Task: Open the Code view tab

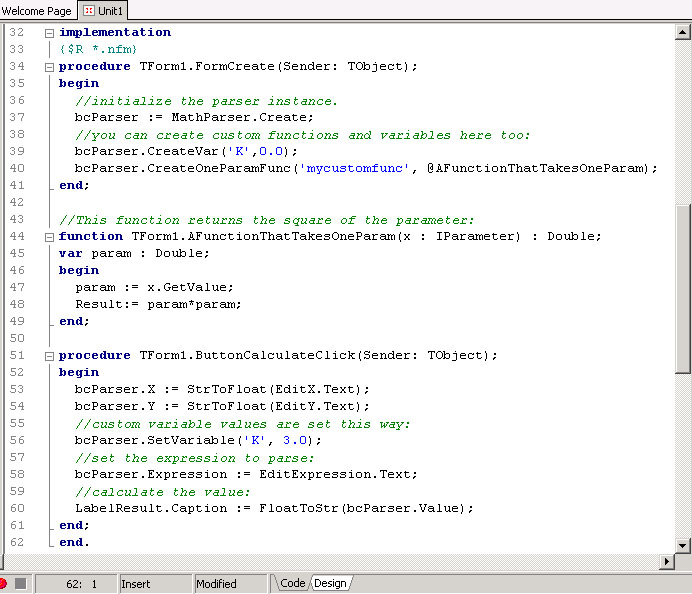Action: (292, 583)
